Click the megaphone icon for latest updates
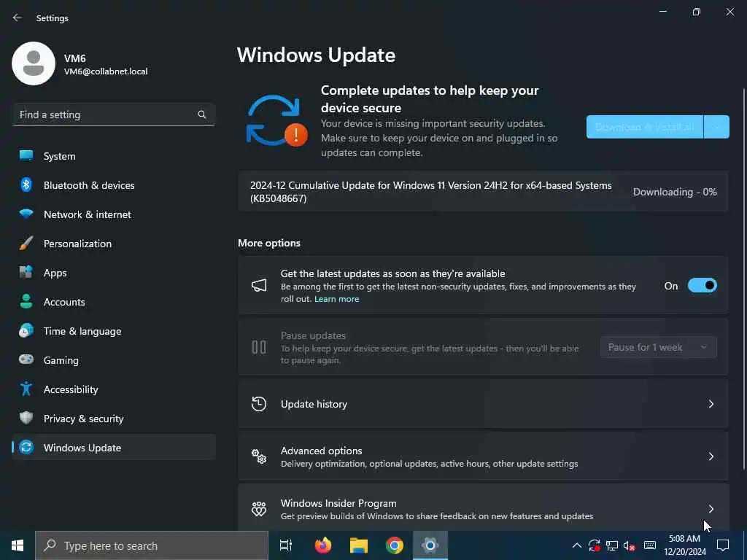 [259, 285]
